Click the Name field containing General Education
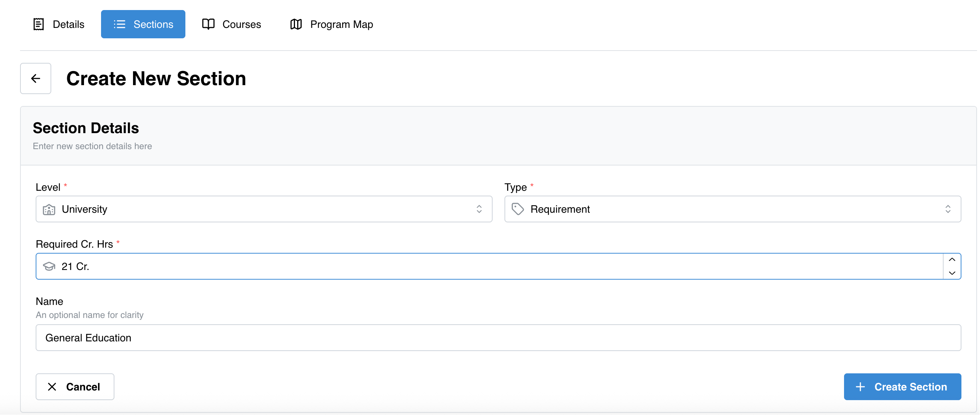 pyautogui.click(x=499, y=338)
